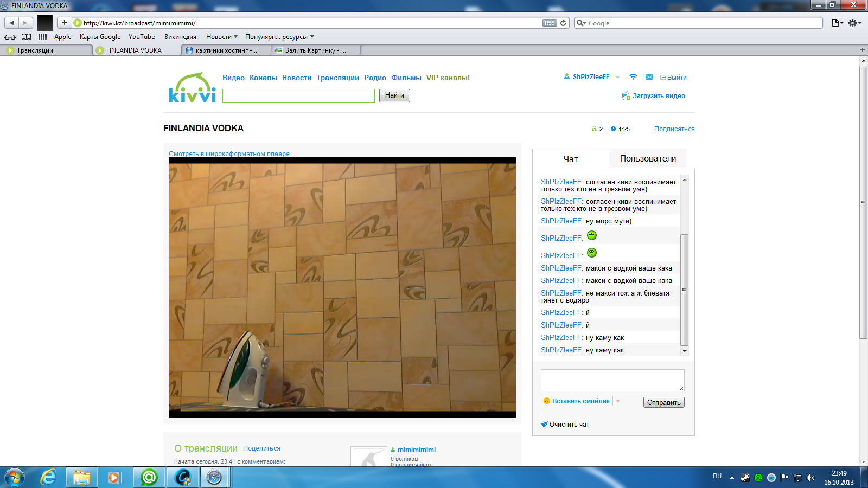Click the browser back arrow button
The height and width of the screenshot is (488, 868).
12,23
